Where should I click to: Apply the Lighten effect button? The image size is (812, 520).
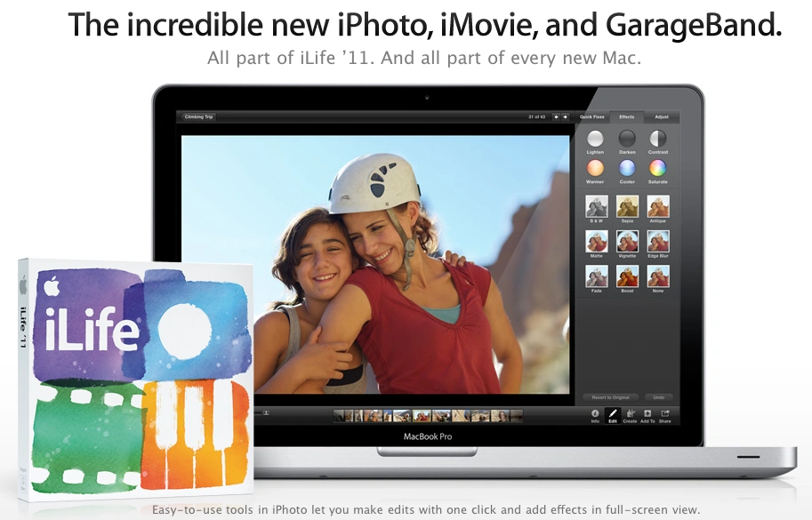point(595,139)
